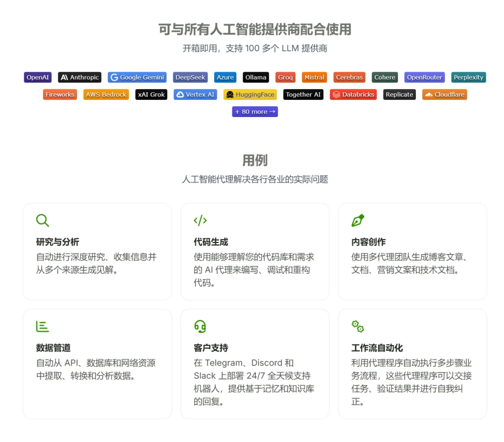Open the DeepSeek provider badge
Viewport: 504px width, 442px height.
tap(190, 77)
